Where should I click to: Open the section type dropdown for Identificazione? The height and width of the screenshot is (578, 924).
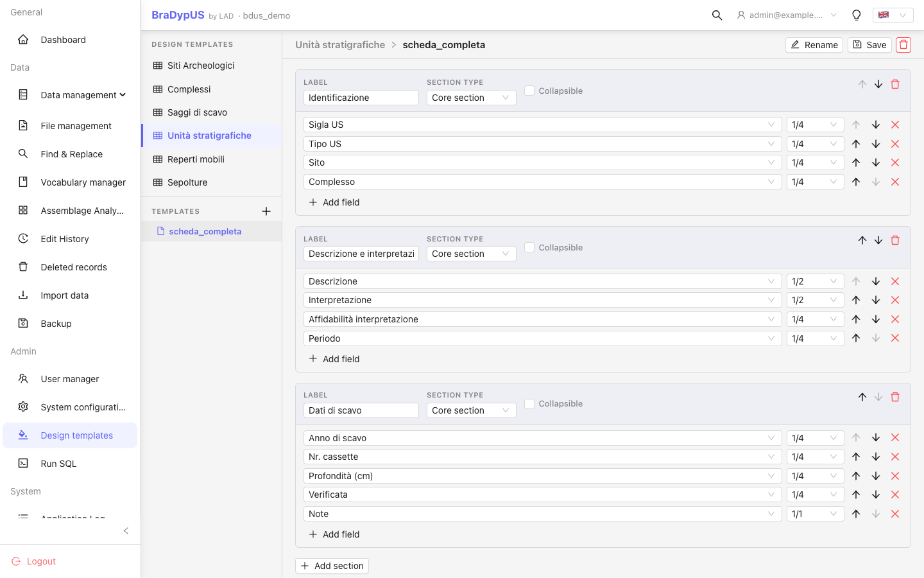472,98
